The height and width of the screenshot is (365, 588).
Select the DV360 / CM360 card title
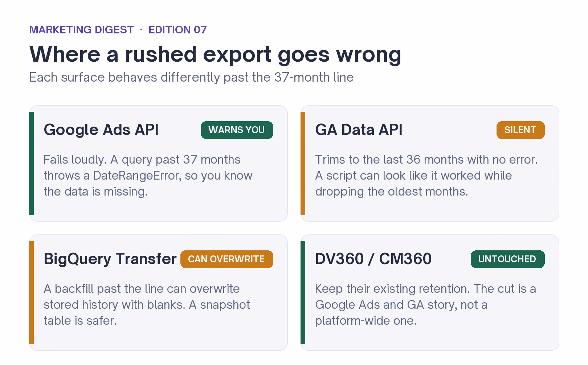coord(373,259)
